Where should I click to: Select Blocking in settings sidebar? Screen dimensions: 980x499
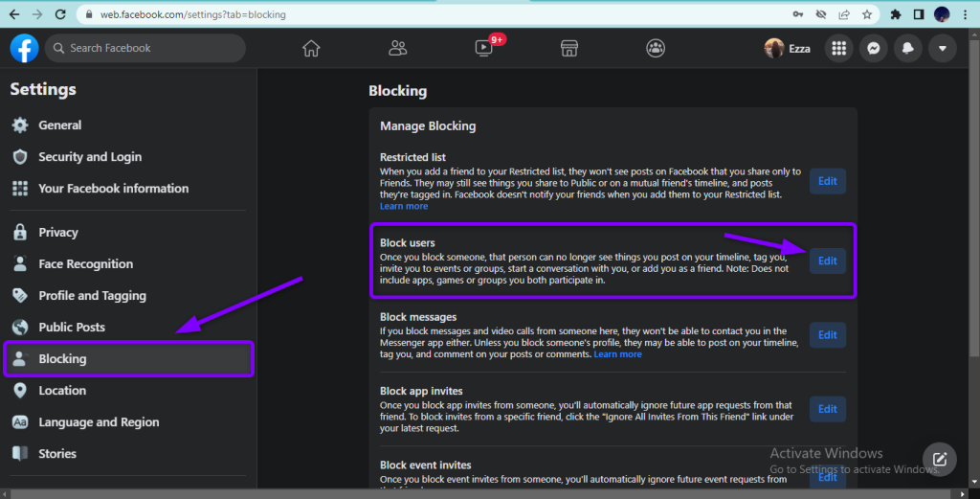click(128, 359)
